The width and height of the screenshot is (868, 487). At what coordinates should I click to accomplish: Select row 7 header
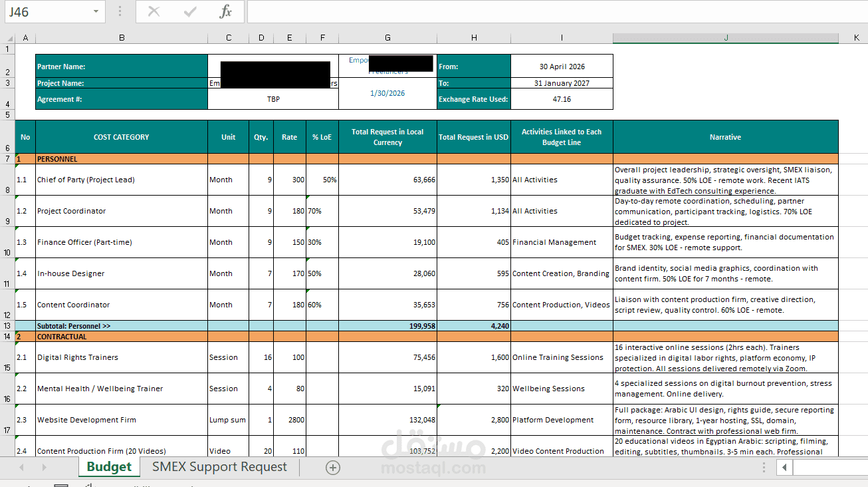tap(7, 159)
